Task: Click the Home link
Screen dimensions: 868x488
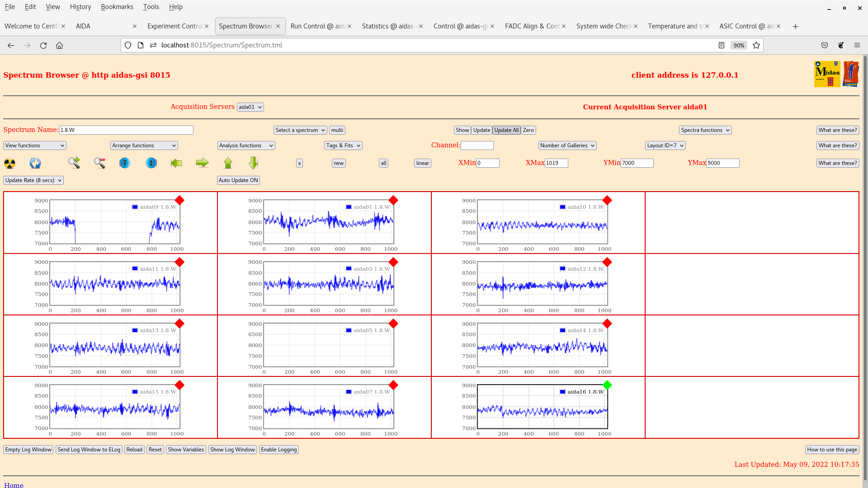Action: 14,485
